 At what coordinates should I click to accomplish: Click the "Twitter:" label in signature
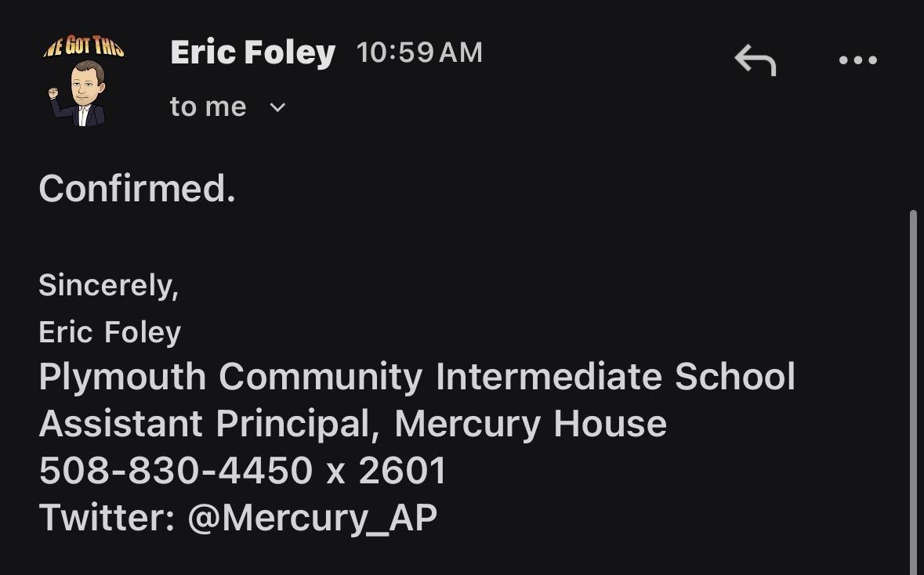[107, 518]
